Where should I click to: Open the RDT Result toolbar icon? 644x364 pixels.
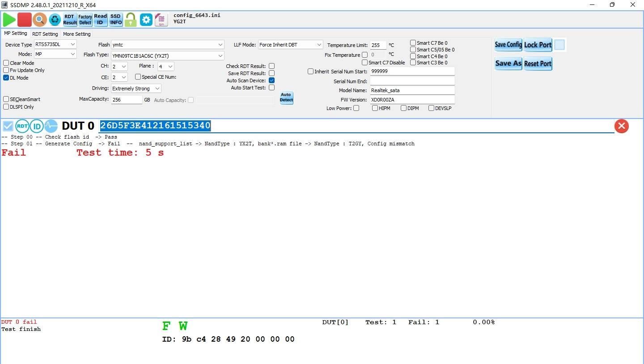tap(70, 19)
